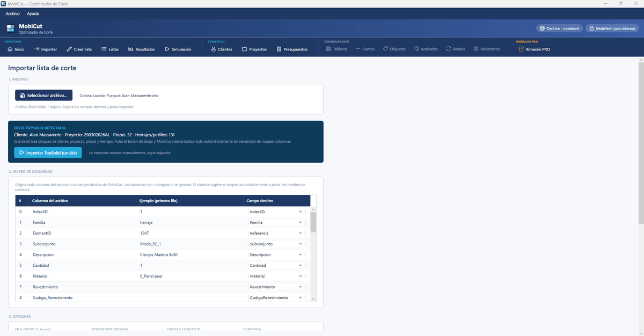
Task: Open the Resultados section icon
Action: pos(131,49)
